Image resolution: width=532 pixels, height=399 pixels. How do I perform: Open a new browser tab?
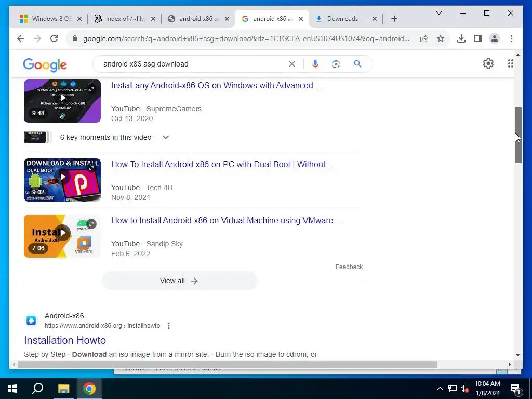coord(394,19)
